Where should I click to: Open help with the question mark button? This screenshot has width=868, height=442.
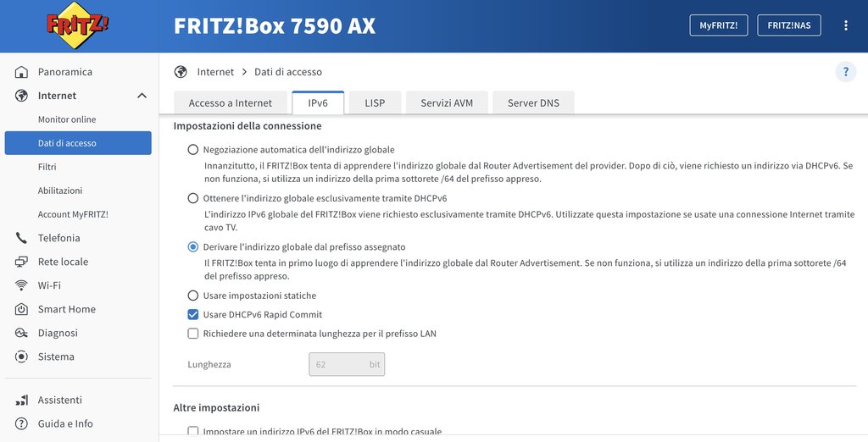(845, 72)
